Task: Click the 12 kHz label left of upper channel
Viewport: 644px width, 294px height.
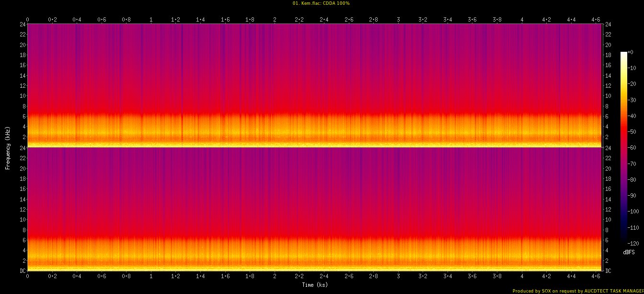Action: pyautogui.click(x=22, y=86)
